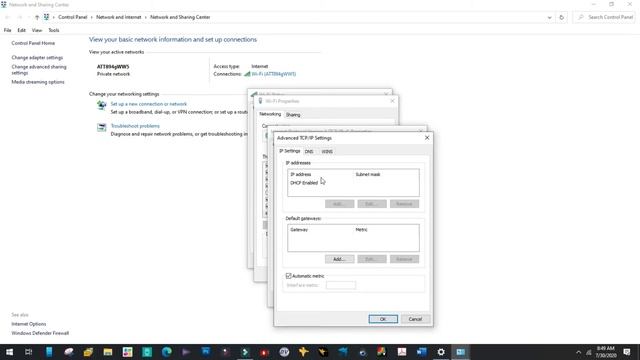The image size is (640, 360).
Task: Click the Metric column header
Action: pos(361,230)
